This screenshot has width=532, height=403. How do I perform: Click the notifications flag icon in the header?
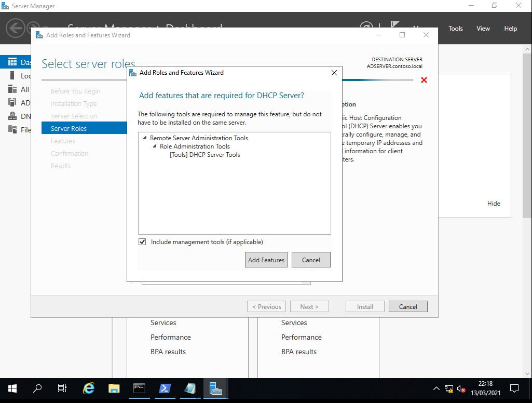click(395, 26)
